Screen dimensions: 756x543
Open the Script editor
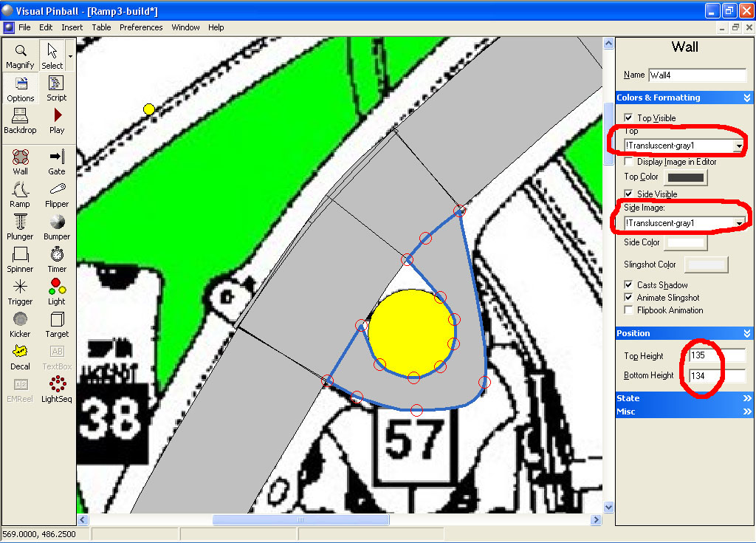click(x=57, y=88)
